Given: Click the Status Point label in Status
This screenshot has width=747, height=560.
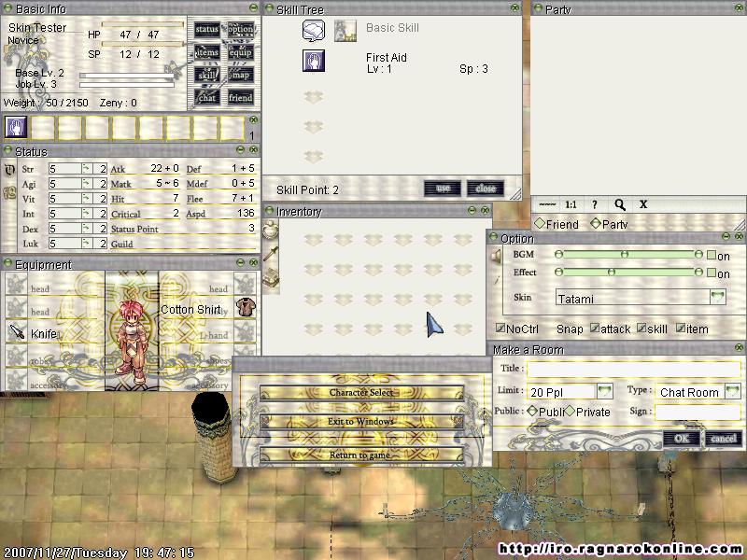Looking at the screenshot, I should (x=134, y=229).
